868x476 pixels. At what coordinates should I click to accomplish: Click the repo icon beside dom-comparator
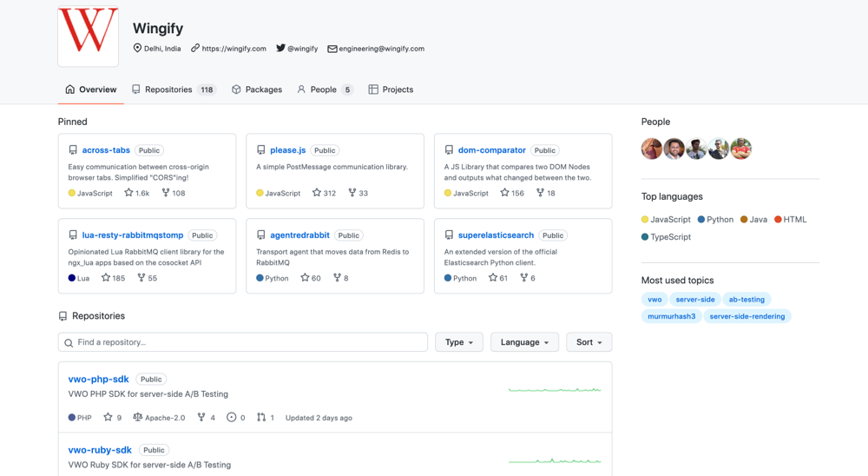(x=449, y=150)
